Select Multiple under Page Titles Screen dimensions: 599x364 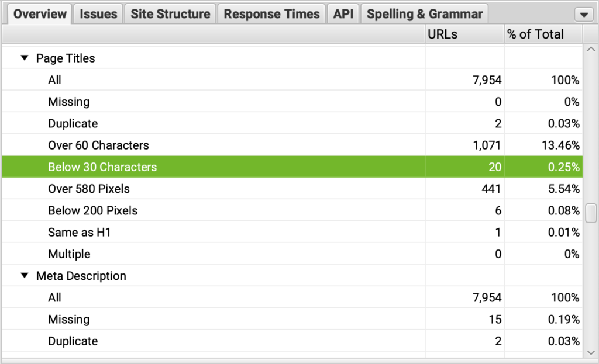point(69,254)
